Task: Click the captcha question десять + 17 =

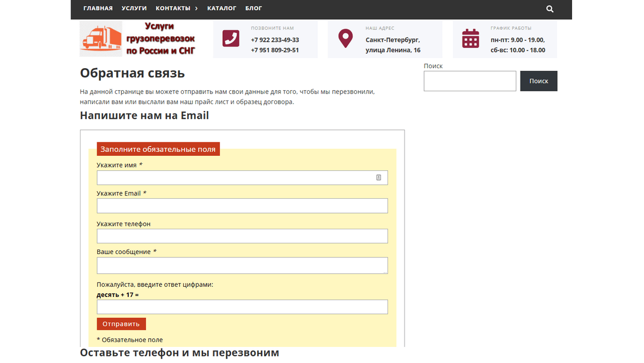Action: (x=118, y=295)
